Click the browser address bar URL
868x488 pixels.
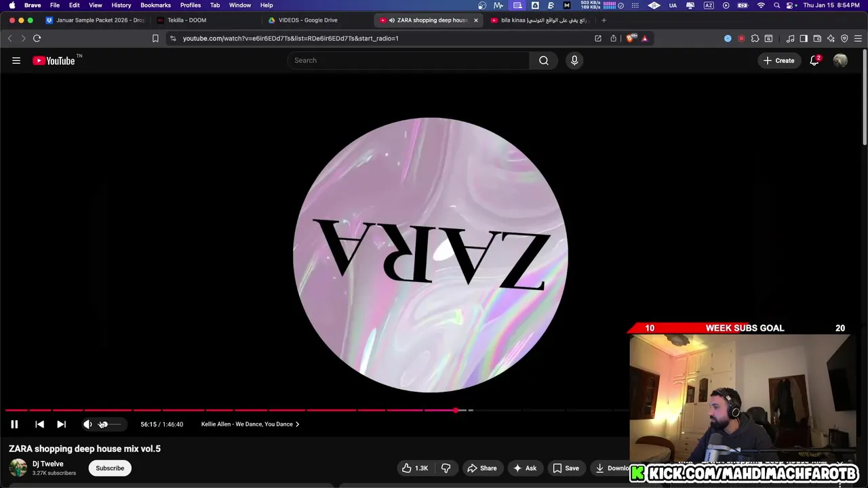[x=290, y=39]
